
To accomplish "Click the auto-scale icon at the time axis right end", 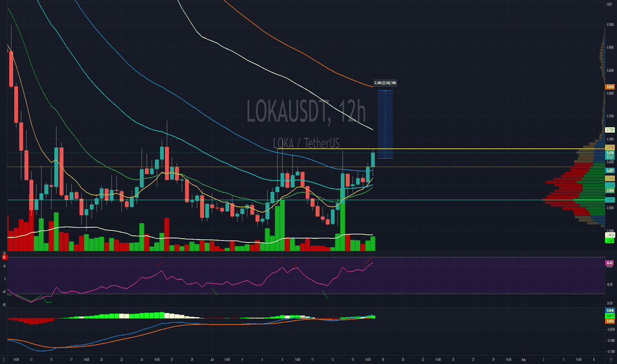I will (610, 359).
